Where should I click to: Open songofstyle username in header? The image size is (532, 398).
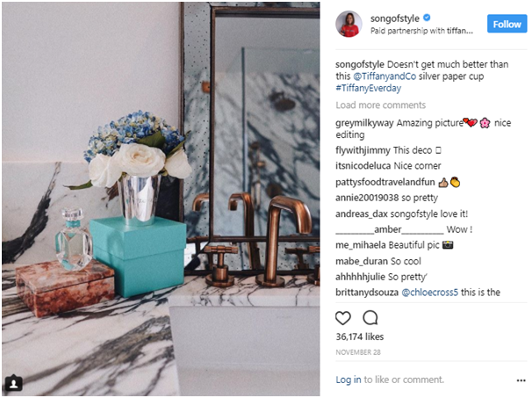point(395,18)
